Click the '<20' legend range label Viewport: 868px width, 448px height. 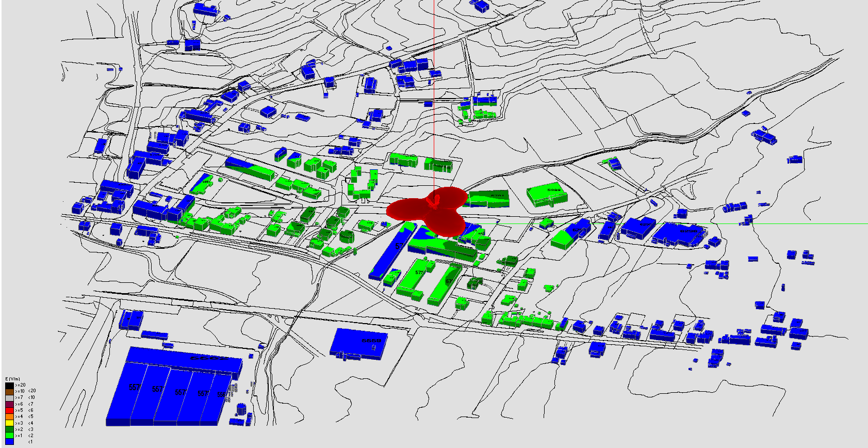point(32,391)
